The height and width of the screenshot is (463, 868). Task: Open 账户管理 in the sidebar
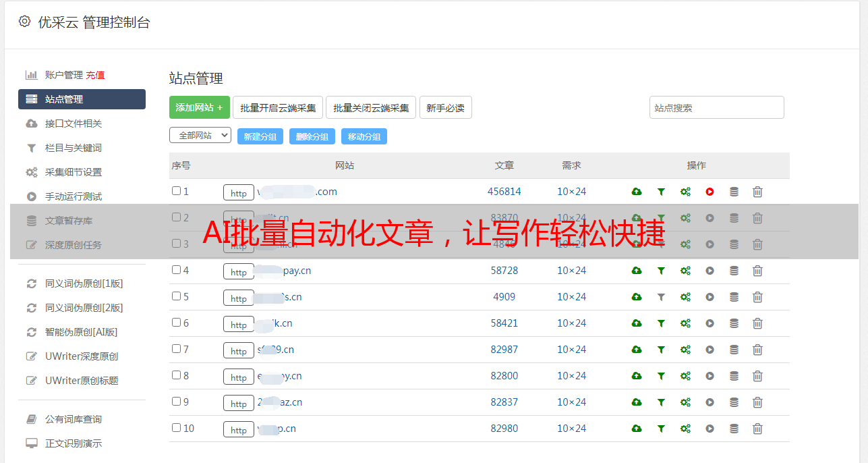click(64, 75)
